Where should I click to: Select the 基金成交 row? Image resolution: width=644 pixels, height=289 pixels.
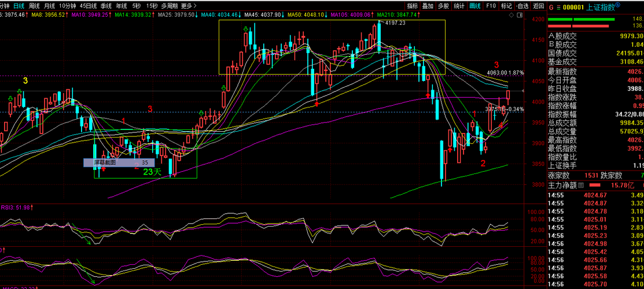(595, 62)
